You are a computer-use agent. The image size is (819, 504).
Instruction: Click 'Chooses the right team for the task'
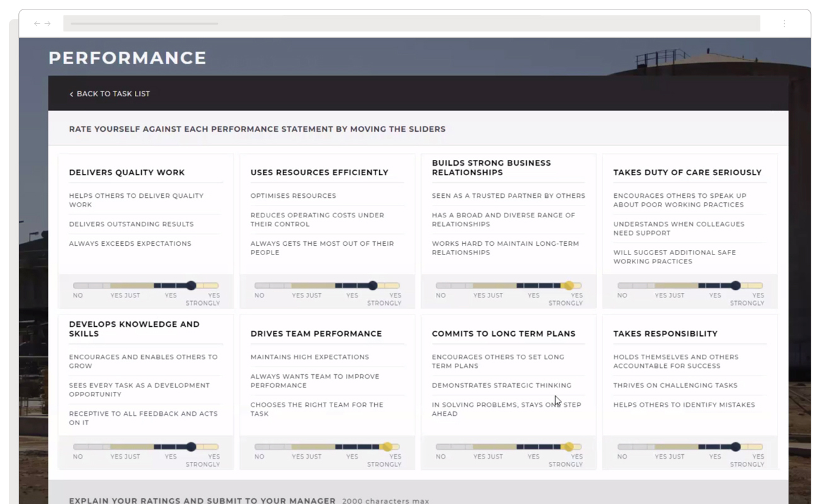click(317, 409)
